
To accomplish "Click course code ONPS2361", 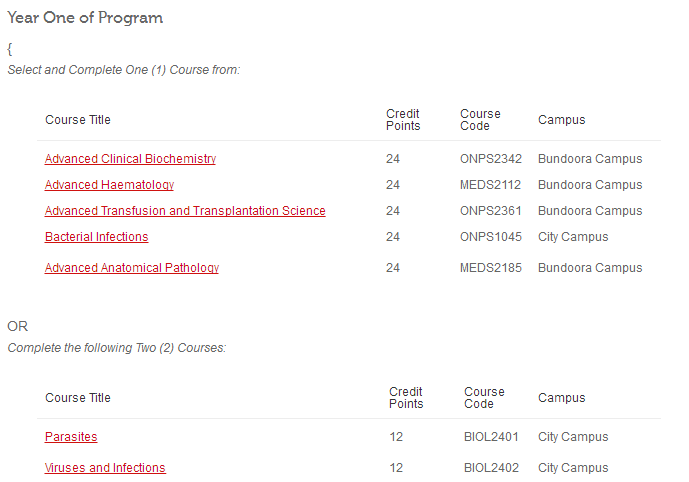I will point(491,210).
